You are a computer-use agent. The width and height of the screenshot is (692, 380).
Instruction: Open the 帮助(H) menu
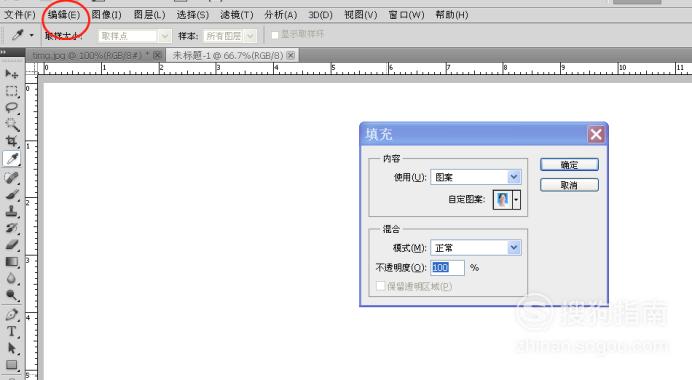pyautogui.click(x=452, y=15)
